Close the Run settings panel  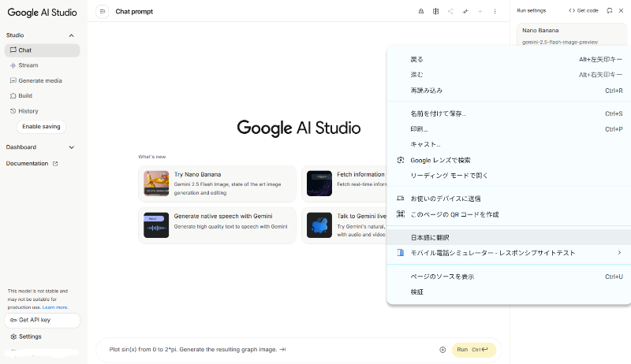pos(621,10)
